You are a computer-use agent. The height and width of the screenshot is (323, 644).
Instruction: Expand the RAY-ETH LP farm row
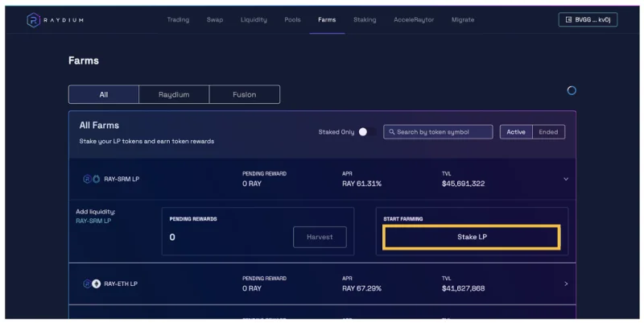566,284
